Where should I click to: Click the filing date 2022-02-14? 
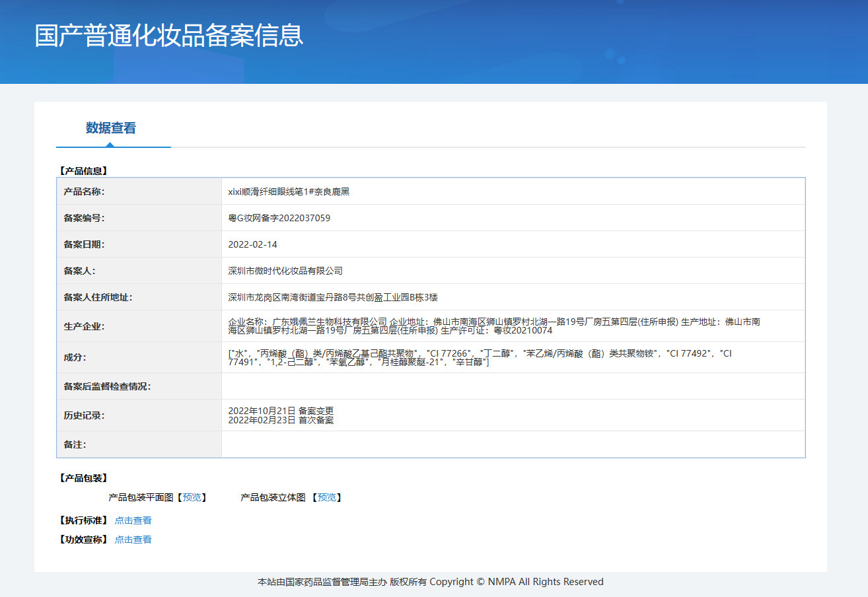click(252, 244)
